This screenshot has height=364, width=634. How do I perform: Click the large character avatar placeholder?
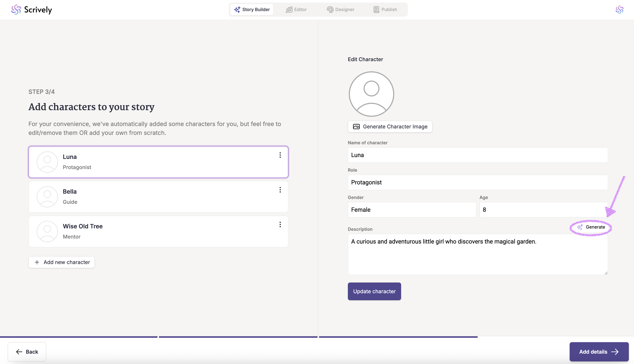pyautogui.click(x=371, y=94)
